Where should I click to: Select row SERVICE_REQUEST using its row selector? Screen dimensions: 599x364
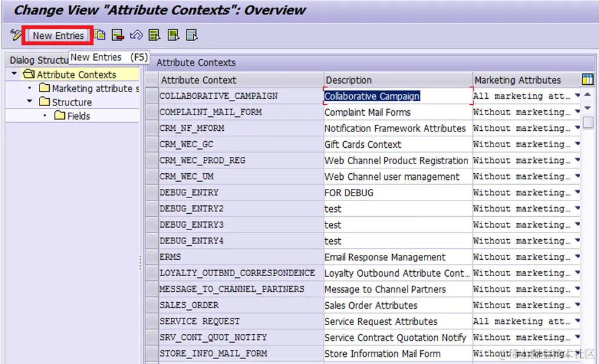click(x=152, y=321)
